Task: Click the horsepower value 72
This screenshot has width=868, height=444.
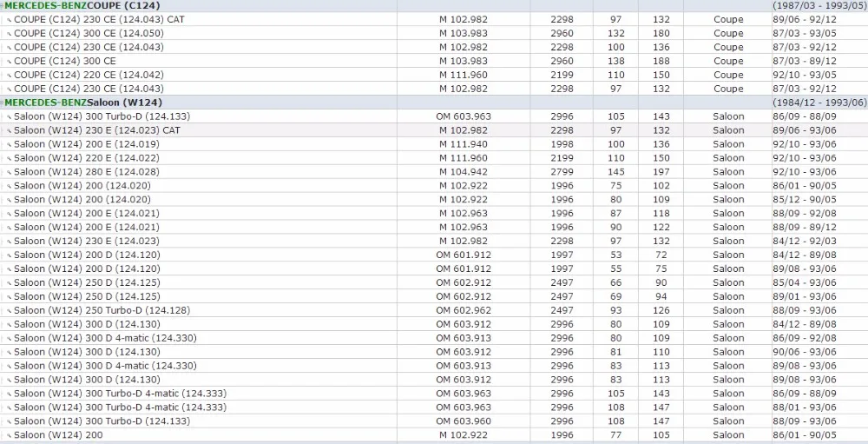Action: pos(661,255)
